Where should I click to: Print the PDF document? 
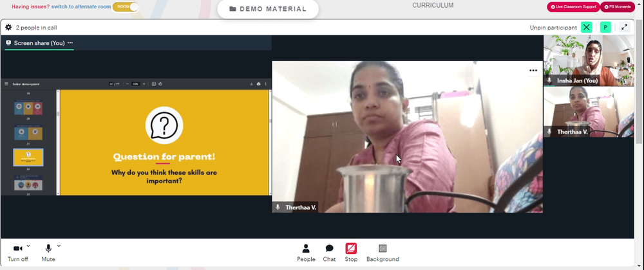coord(258,84)
